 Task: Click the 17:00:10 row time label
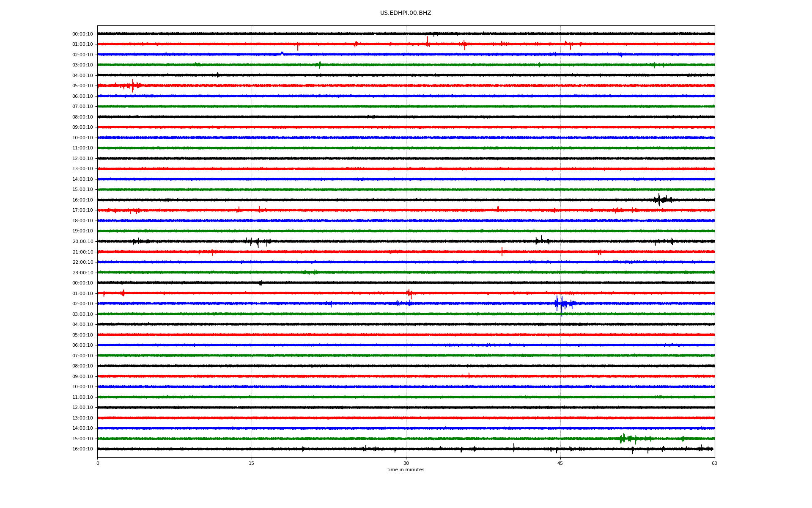tap(82, 210)
